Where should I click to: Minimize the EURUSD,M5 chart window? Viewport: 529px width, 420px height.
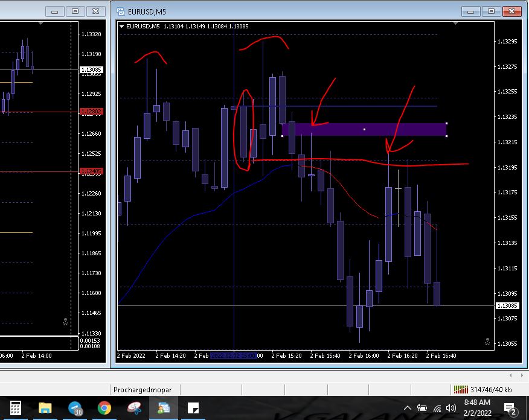point(470,11)
